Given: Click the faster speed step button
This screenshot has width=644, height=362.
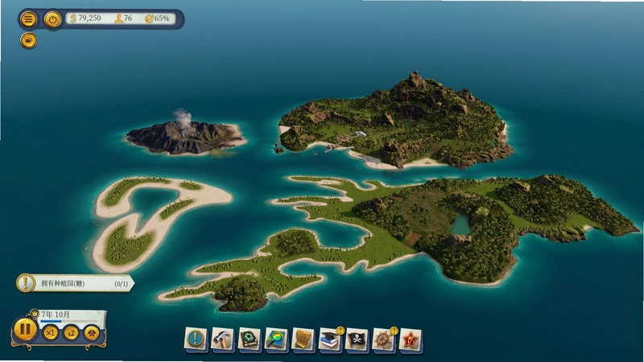Looking at the screenshot, I should tap(71, 333).
